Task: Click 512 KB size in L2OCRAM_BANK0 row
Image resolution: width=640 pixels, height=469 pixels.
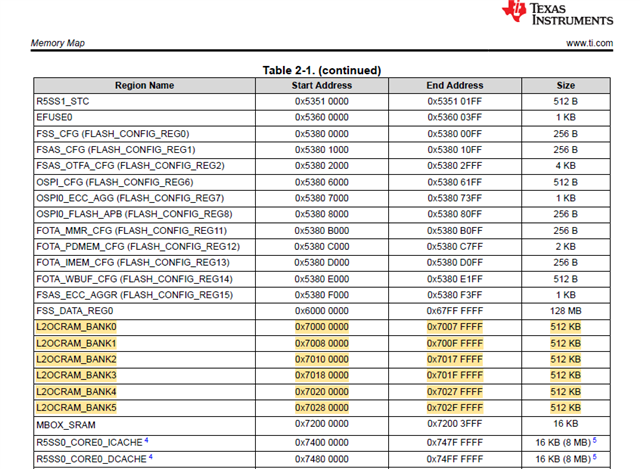Action: pyautogui.click(x=566, y=327)
